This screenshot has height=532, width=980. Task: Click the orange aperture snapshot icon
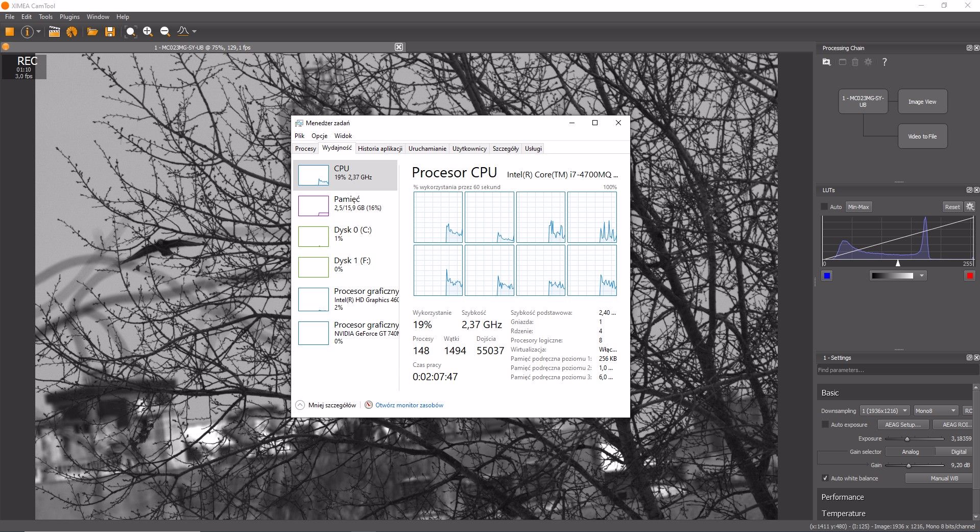[x=72, y=32]
